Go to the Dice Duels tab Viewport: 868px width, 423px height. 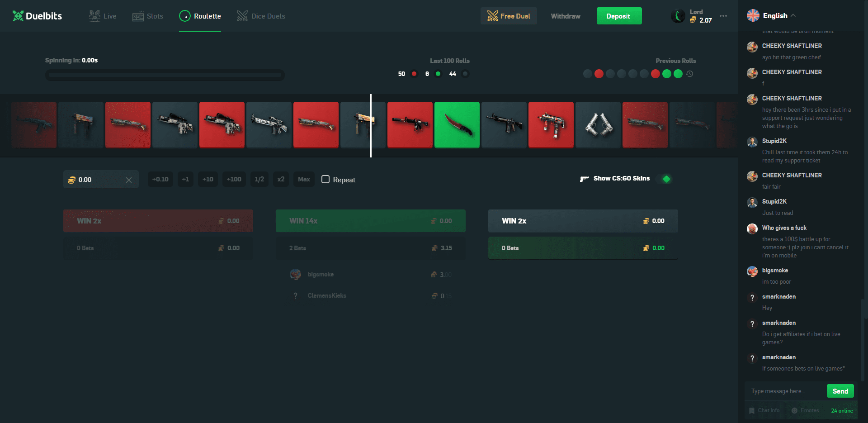261,16
